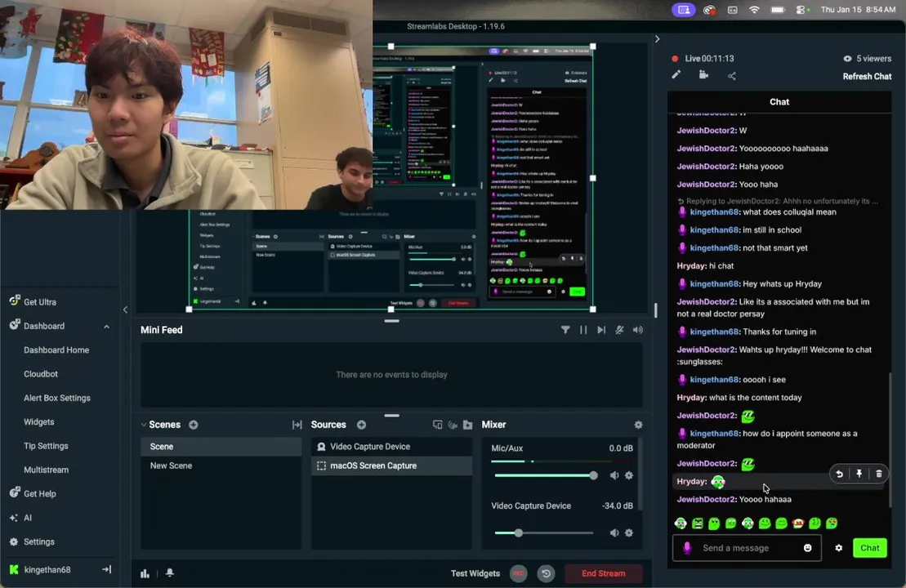This screenshot has width=906, height=588.
Task: Collapse the left sidebar with the arrow
Action: 125,310
